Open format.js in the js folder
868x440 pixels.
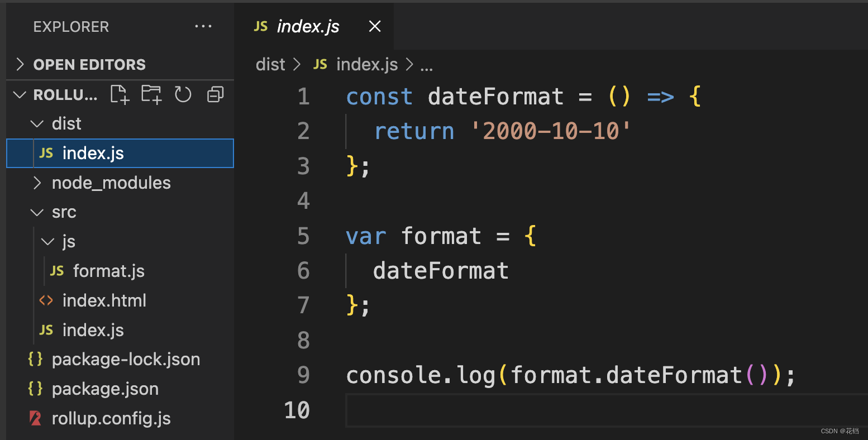tap(120, 271)
